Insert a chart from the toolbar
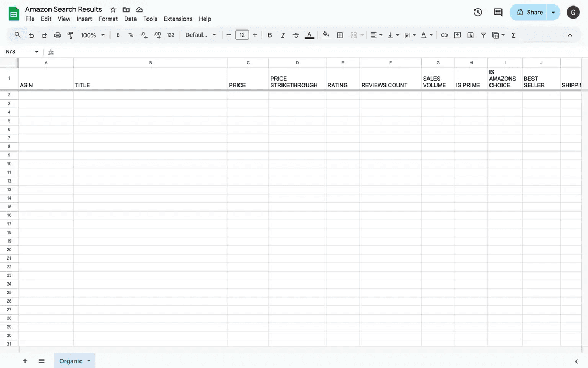The width and height of the screenshot is (588, 368). click(470, 35)
